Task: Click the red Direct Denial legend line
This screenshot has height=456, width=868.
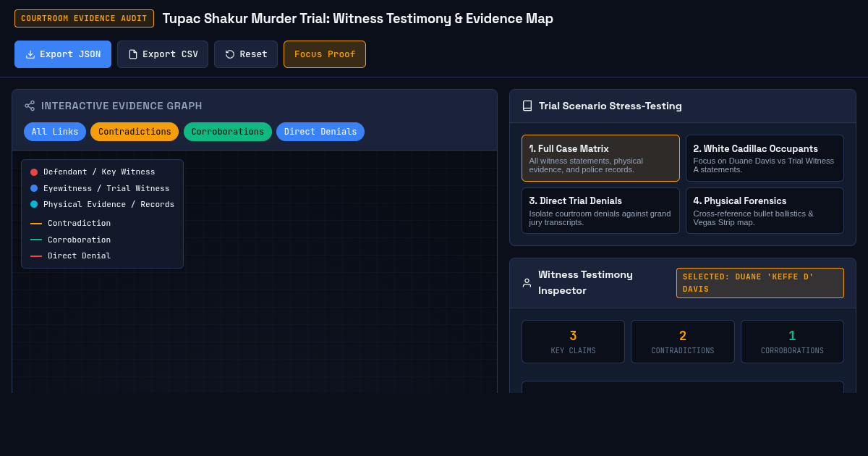Action: click(36, 256)
